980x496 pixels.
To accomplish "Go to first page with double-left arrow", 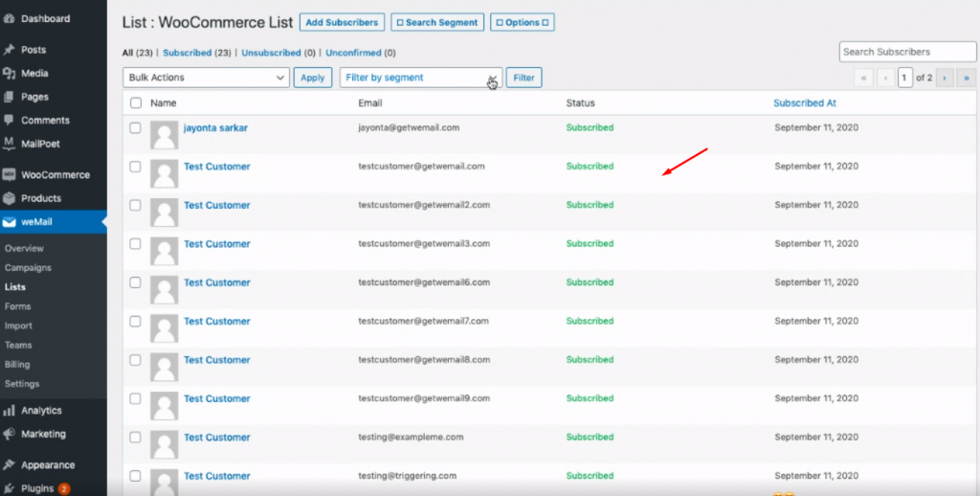I will coord(864,79).
